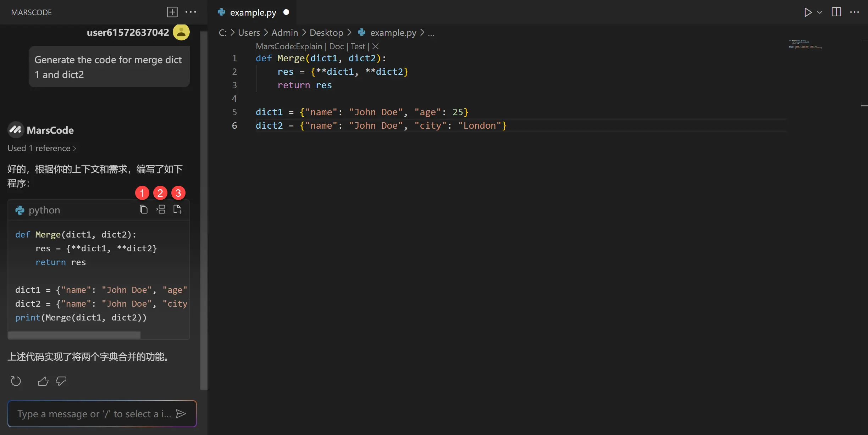Start a new MarsCode chat session
868x435 pixels.
(172, 12)
